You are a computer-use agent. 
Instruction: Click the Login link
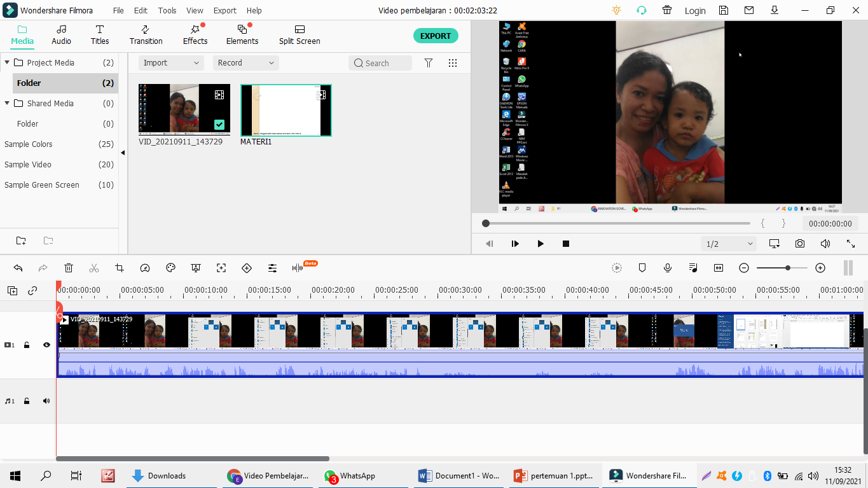[x=695, y=10]
